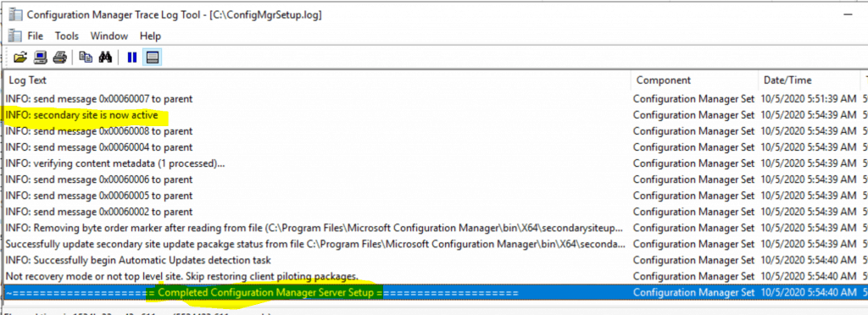
Task: Click the Find binoculars icon
Action: [105, 57]
